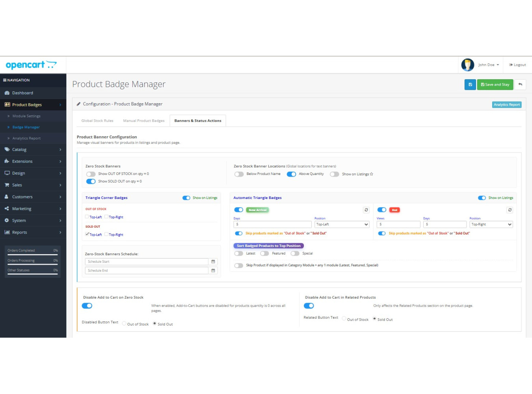The image size is (532, 394).
Task: Switch to the Manual Product Badges tab
Action: [x=144, y=121]
